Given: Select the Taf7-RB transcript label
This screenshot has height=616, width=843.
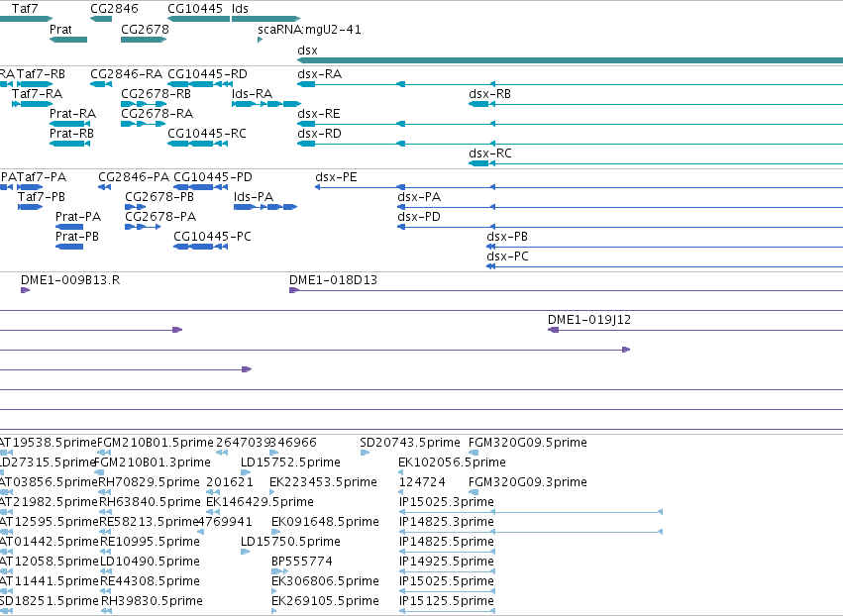Looking at the screenshot, I should [41, 73].
